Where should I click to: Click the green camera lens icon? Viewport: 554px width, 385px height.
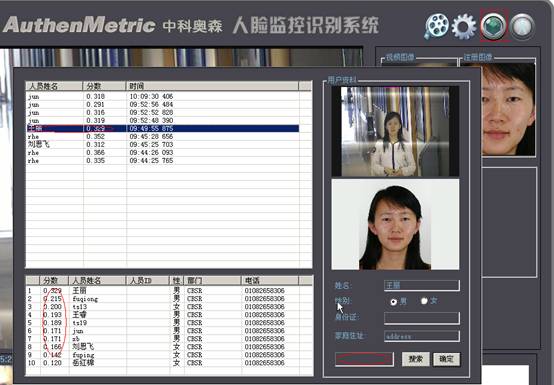point(494,26)
